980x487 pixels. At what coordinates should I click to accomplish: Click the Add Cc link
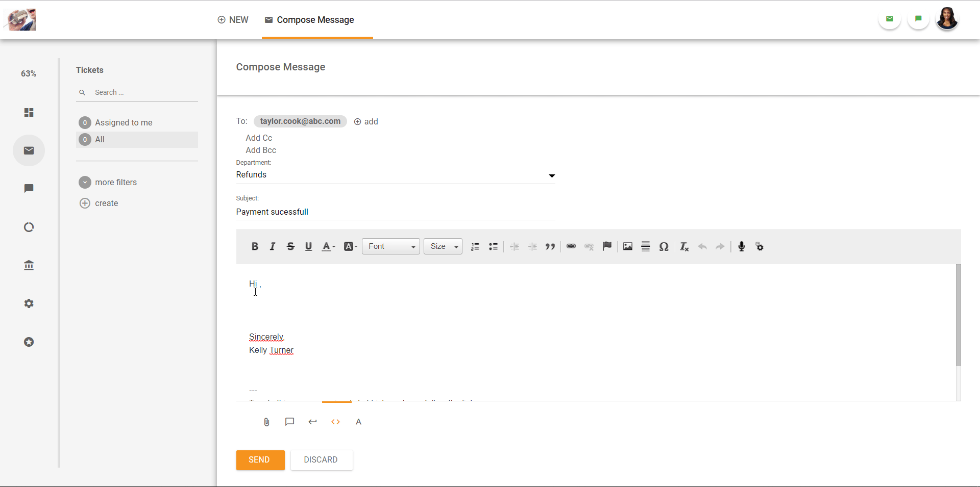pyautogui.click(x=259, y=138)
